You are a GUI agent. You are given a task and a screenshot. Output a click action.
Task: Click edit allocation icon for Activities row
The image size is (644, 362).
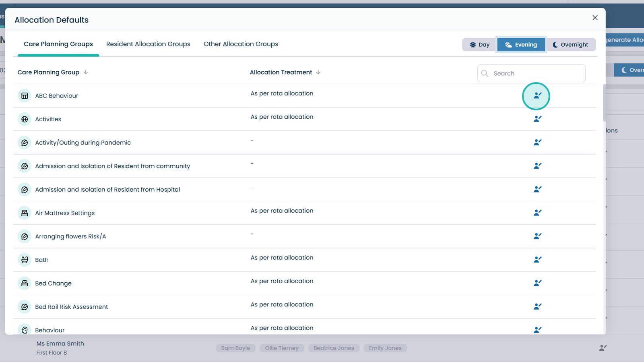pyautogui.click(x=537, y=119)
